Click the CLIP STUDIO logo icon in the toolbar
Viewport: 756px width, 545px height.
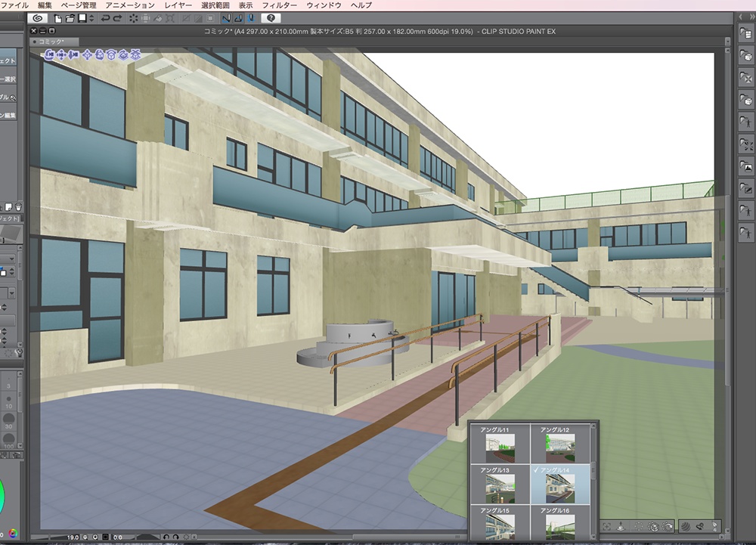tap(37, 18)
